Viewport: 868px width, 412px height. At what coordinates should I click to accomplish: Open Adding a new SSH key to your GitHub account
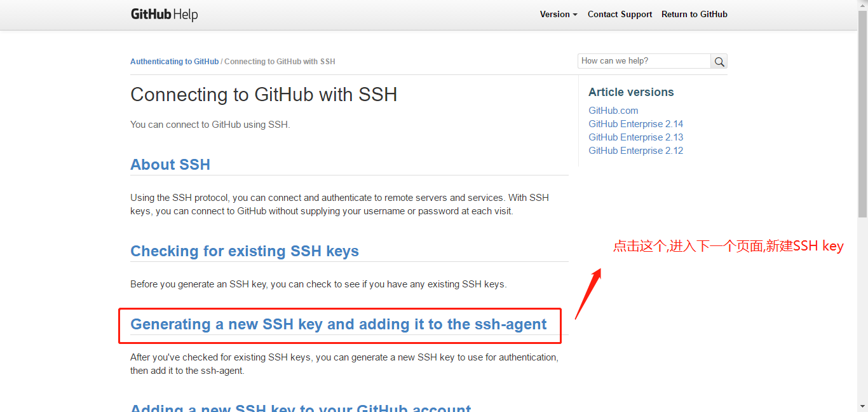click(x=301, y=408)
